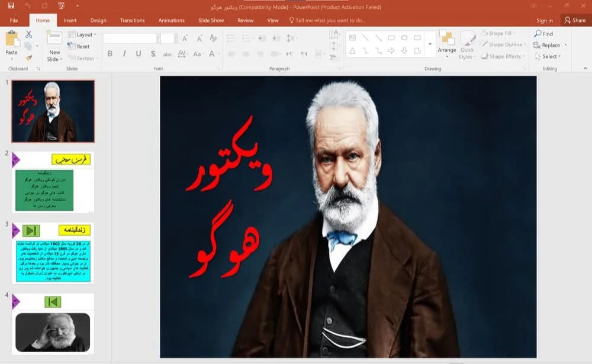
Task: Open the Change Case Aa dropdown
Action: click(198, 54)
